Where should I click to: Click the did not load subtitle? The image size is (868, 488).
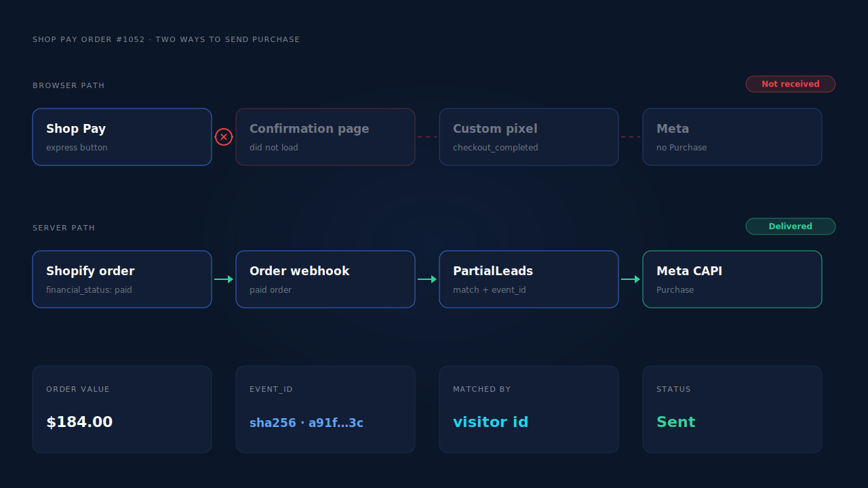[274, 148]
